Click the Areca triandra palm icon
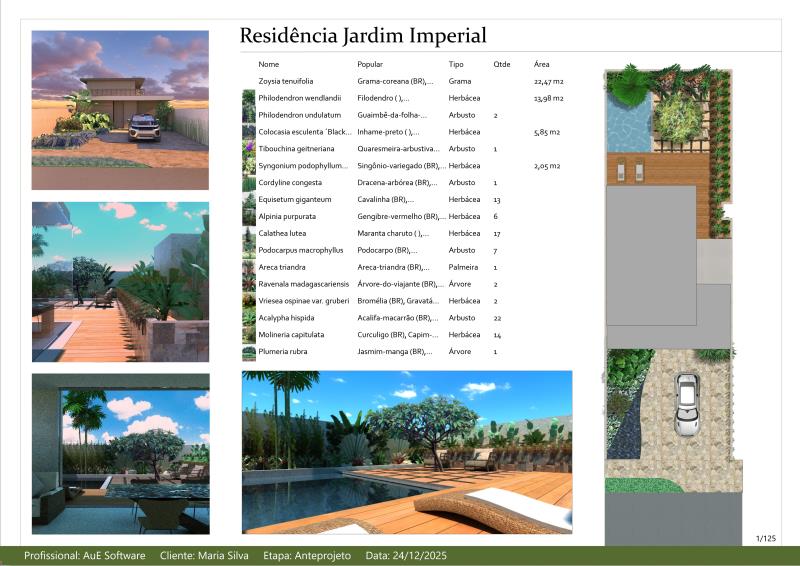 point(248,268)
